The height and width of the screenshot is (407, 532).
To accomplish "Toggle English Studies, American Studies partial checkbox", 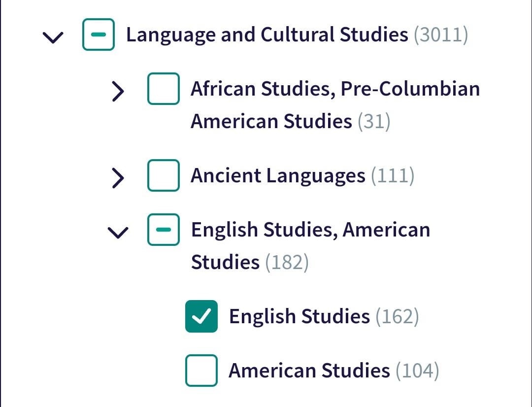I will click(164, 230).
